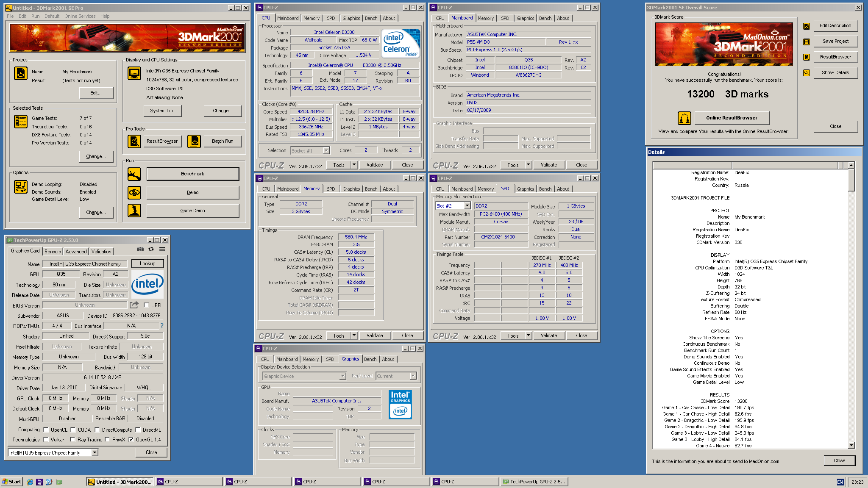Click the Benchmark run icon

pos(134,174)
